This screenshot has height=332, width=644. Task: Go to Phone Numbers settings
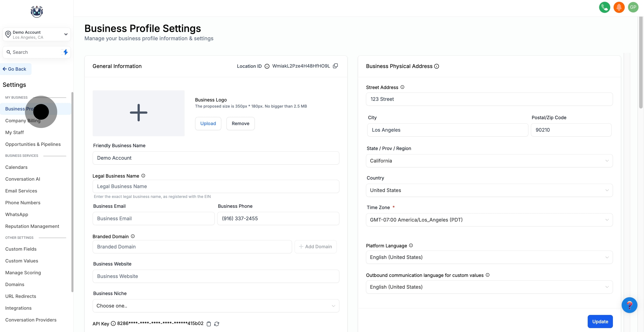click(x=23, y=203)
